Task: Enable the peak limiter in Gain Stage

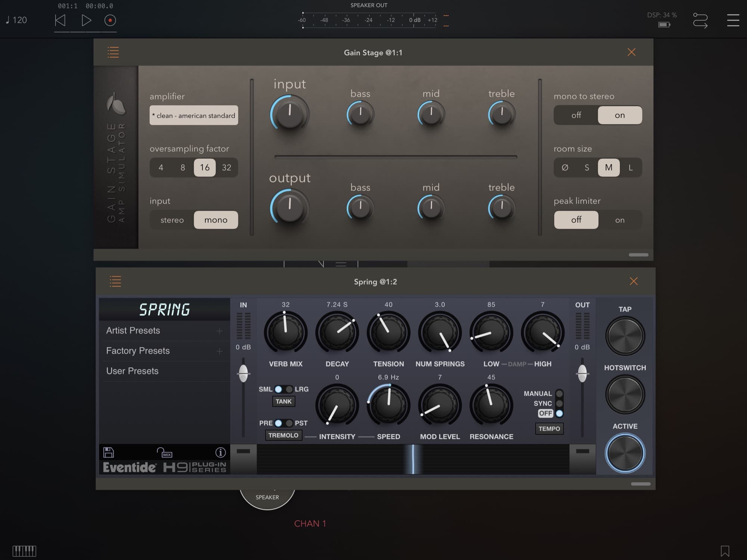Action: pos(620,220)
